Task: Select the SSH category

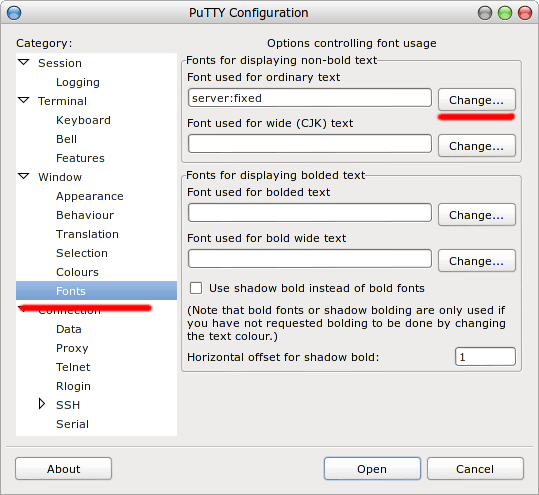Action: [68, 405]
